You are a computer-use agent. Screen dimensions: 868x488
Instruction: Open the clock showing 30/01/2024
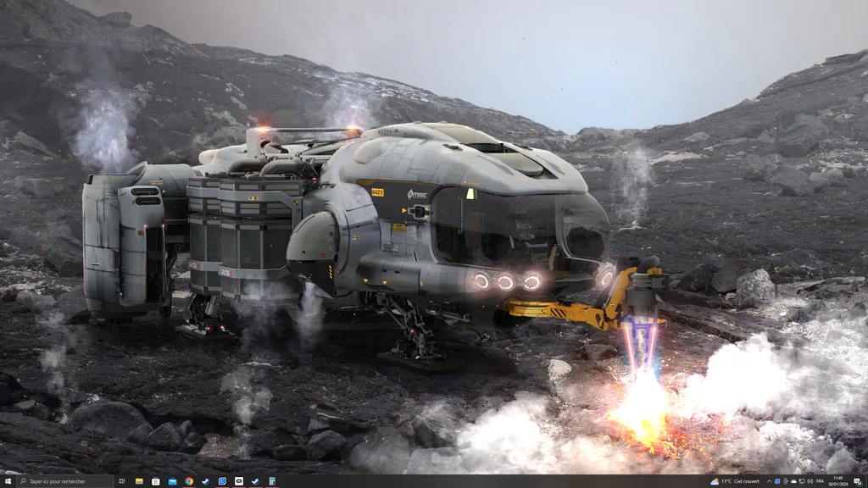click(838, 481)
